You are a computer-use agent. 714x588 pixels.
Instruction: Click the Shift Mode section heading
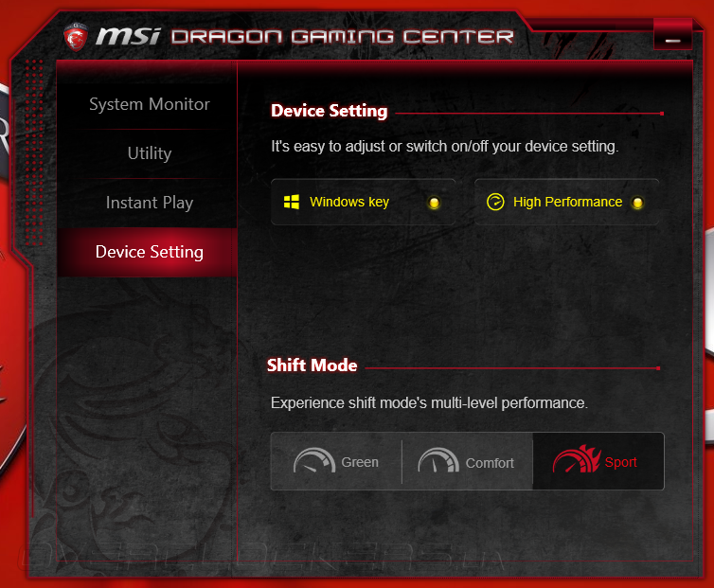pyautogui.click(x=312, y=365)
